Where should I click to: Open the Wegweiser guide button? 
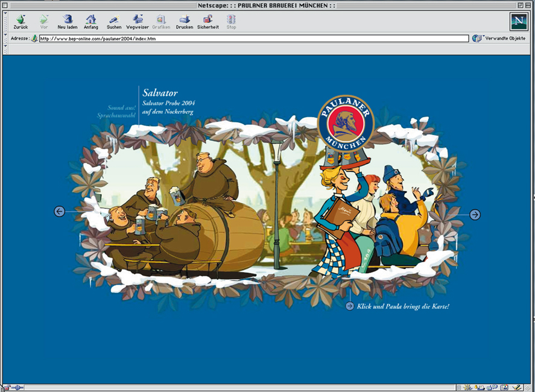click(x=137, y=22)
